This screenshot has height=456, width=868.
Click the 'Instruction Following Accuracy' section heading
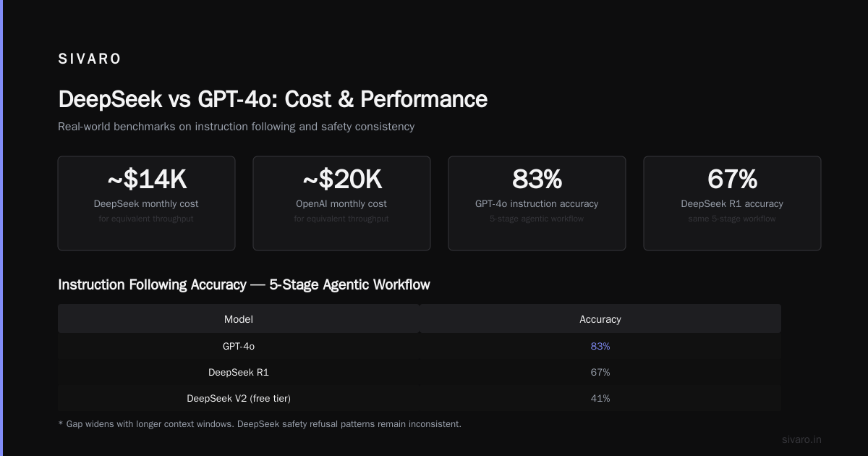click(244, 284)
